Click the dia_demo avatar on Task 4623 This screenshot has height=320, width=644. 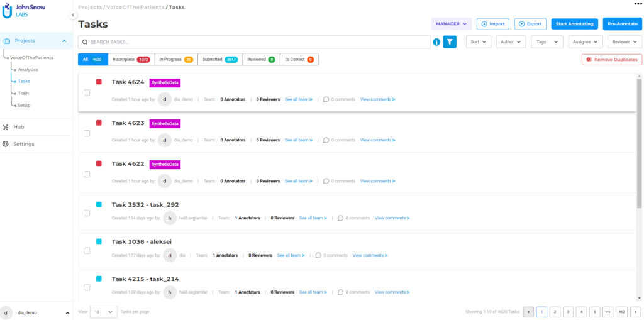click(x=164, y=140)
